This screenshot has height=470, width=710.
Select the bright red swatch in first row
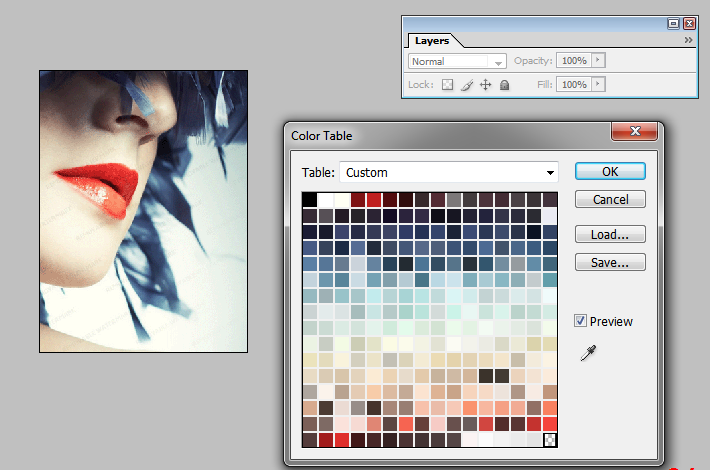click(x=374, y=200)
